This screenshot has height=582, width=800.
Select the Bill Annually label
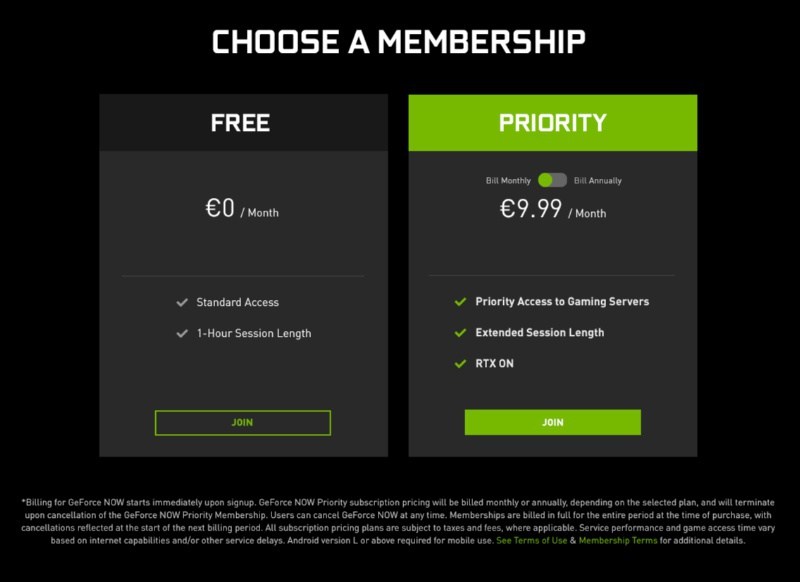tap(597, 181)
